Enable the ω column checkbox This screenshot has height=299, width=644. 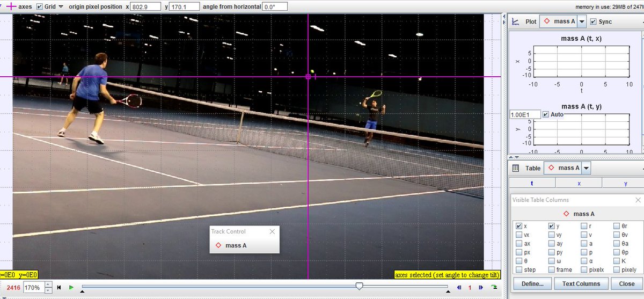pyautogui.click(x=551, y=261)
